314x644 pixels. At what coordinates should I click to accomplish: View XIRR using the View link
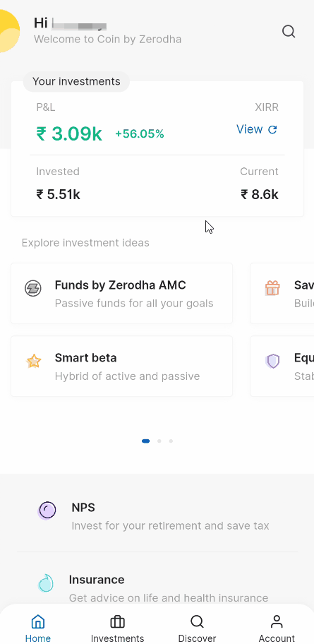click(x=250, y=129)
